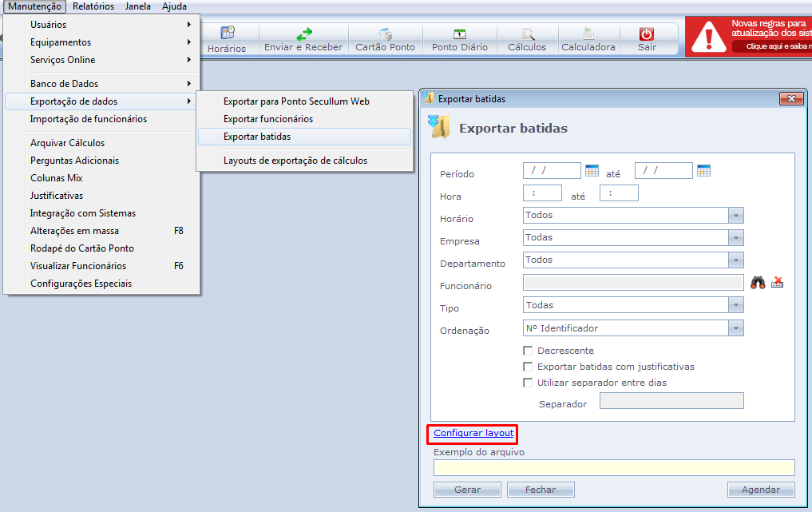Toggle Utilizar separador entre dias

click(x=528, y=383)
